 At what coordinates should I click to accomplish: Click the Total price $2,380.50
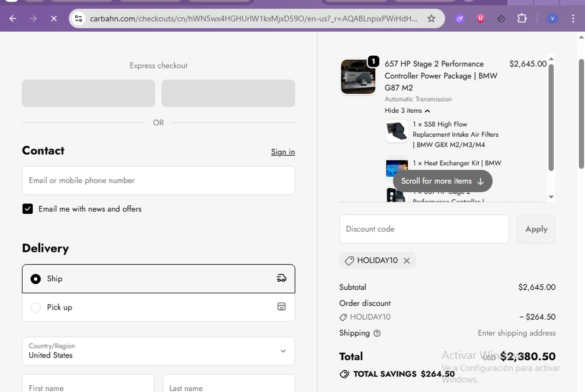click(x=528, y=356)
